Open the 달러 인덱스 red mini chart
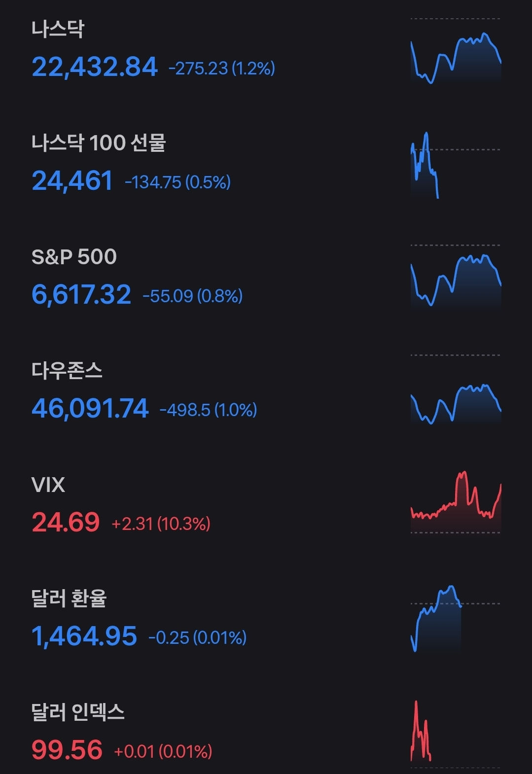Image resolution: width=532 pixels, height=774 pixels. [421, 732]
